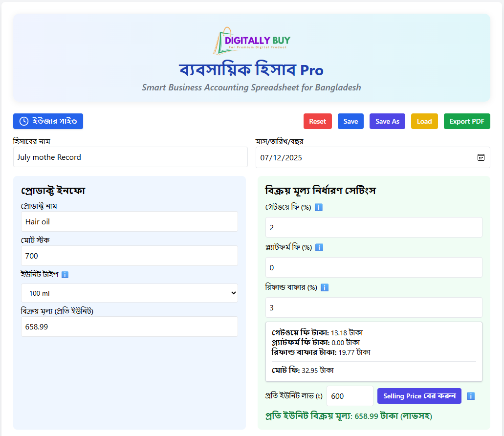Click the Digitally Buy logo

pyautogui.click(x=251, y=41)
